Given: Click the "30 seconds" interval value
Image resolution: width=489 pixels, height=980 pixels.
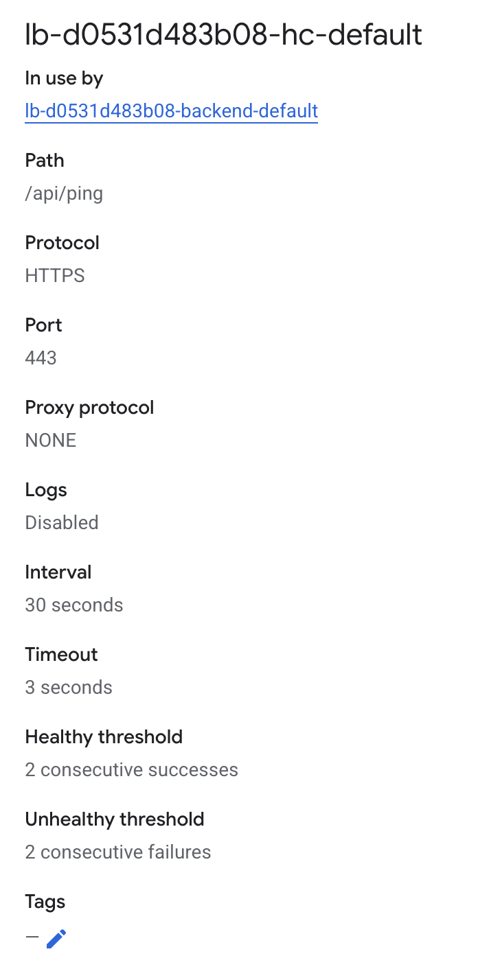Looking at the screenshot, I should [x=74, y=605].
